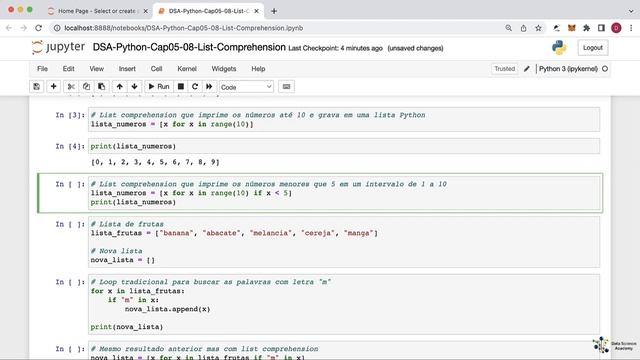
Task: Open a new browser tab
Action: pos(274,11)
